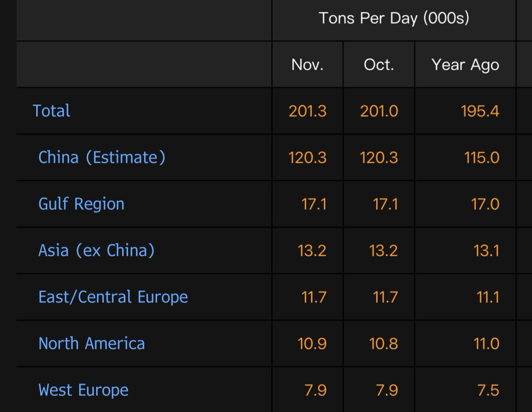Viewport: 532px width, 412px height.
Task: Select Total October value 201.0
Action: [379, 111]
